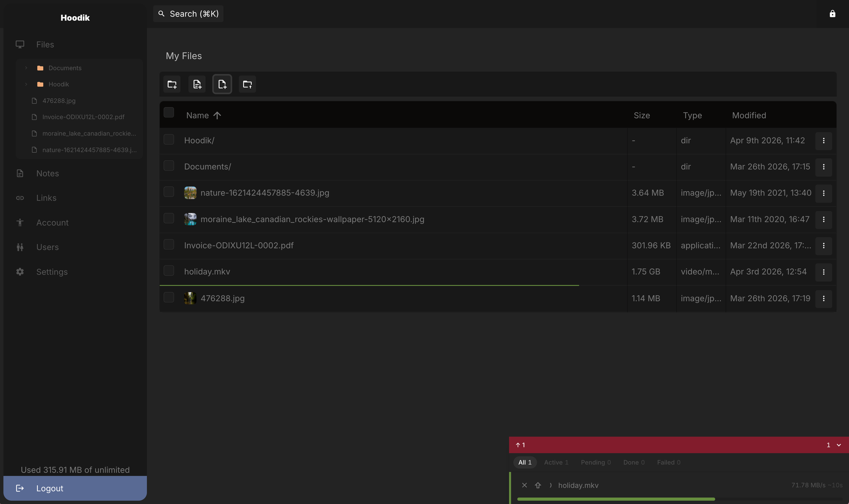Viewport: 849px width, 504px height.
Task: Click the Files monitor icon in sidebar
Action: [20, 45]
